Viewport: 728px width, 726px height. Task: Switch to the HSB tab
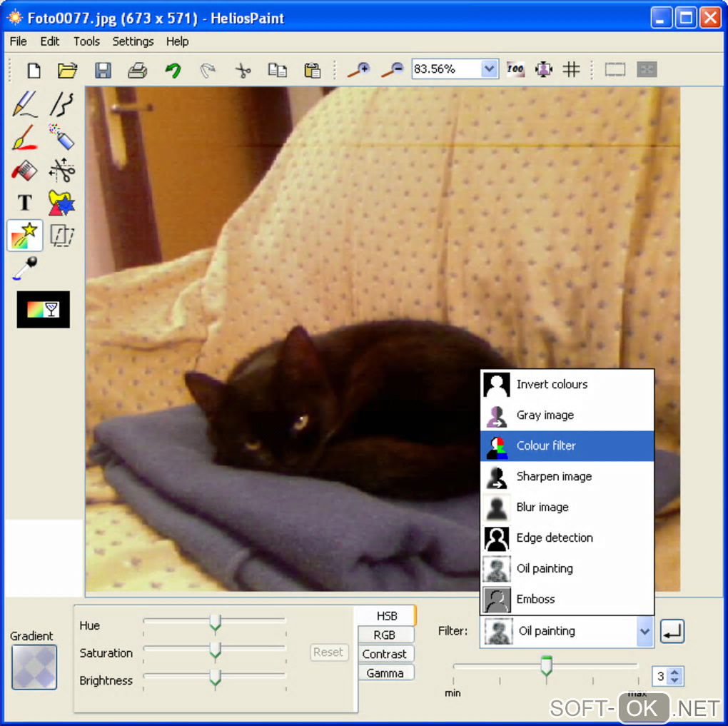386,616
